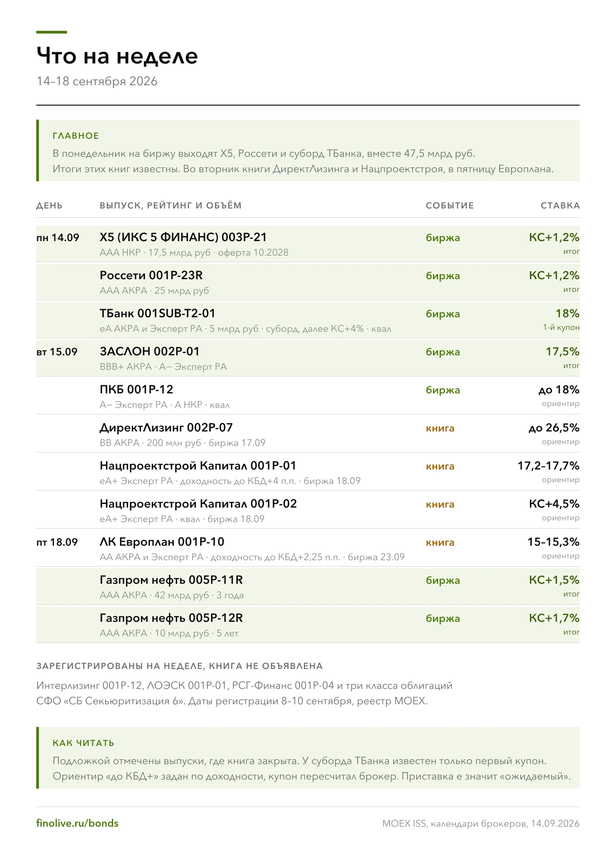
Task: Open the ДиректЛизинг 002P-07 row
Action: click(308, 434)
